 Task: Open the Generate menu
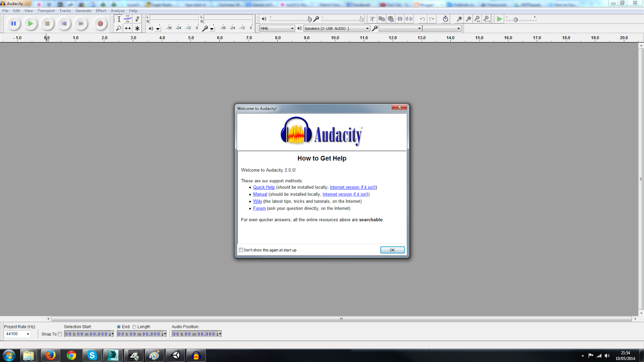tap(83, 11)
